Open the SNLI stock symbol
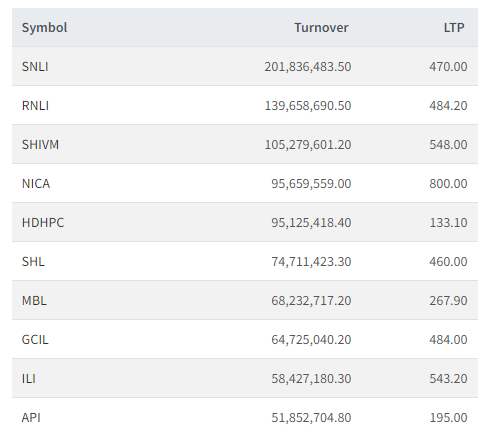 35,67
